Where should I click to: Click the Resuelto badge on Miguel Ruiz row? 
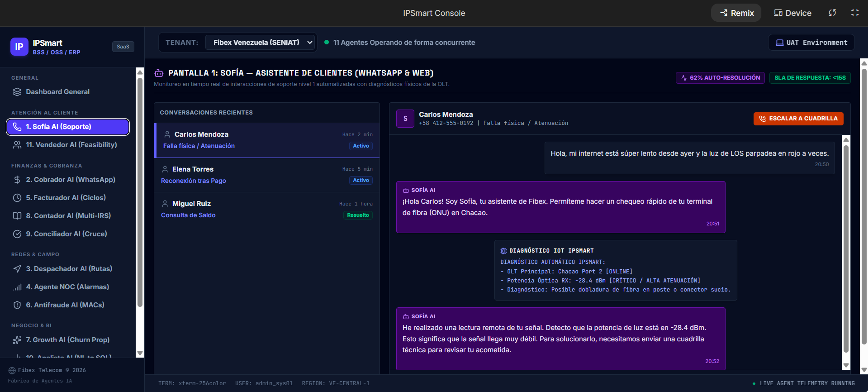358,215
